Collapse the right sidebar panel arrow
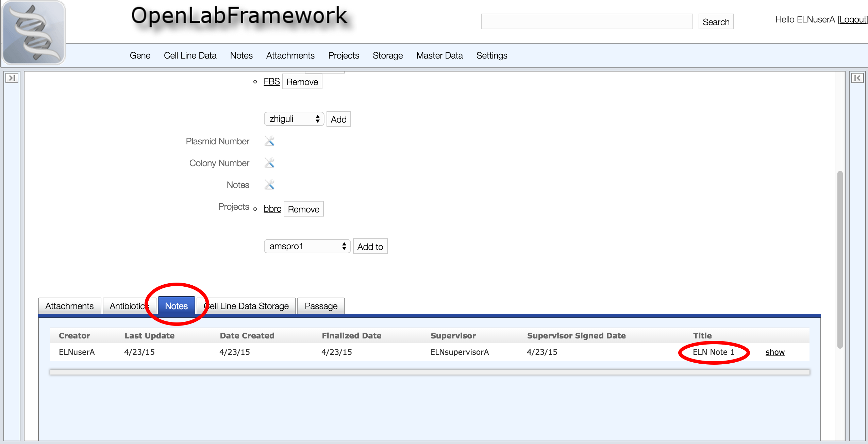Image resolution: width=868 pixels, height=444 pixels. pyautogui.click(x=857, y=78)
